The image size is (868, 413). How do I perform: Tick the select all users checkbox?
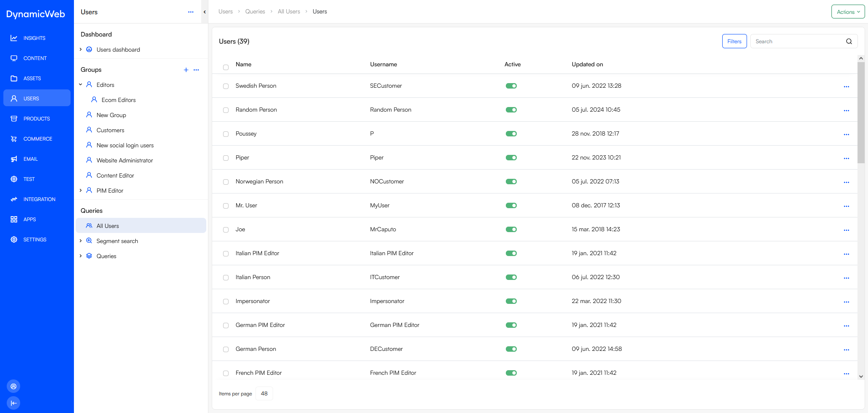pyautogui.click(x=226, y=67)
